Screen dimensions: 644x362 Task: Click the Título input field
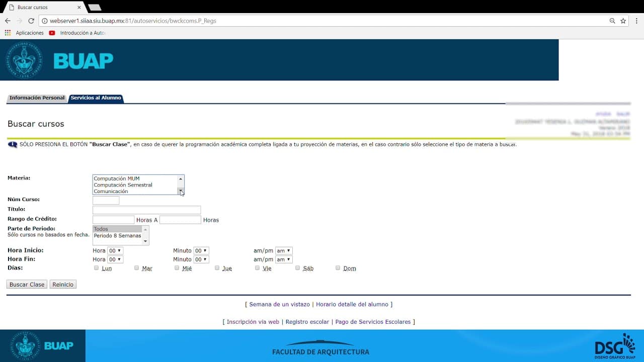point(146,210)
